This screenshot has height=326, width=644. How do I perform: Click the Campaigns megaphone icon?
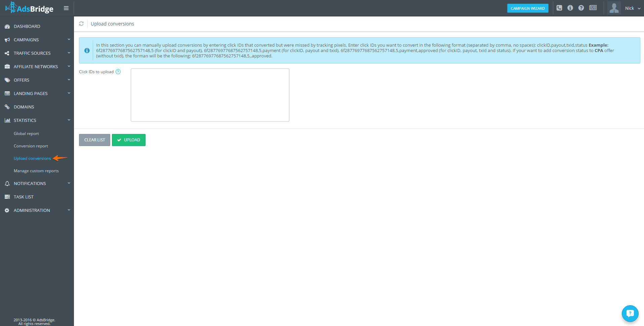point(7,40)
